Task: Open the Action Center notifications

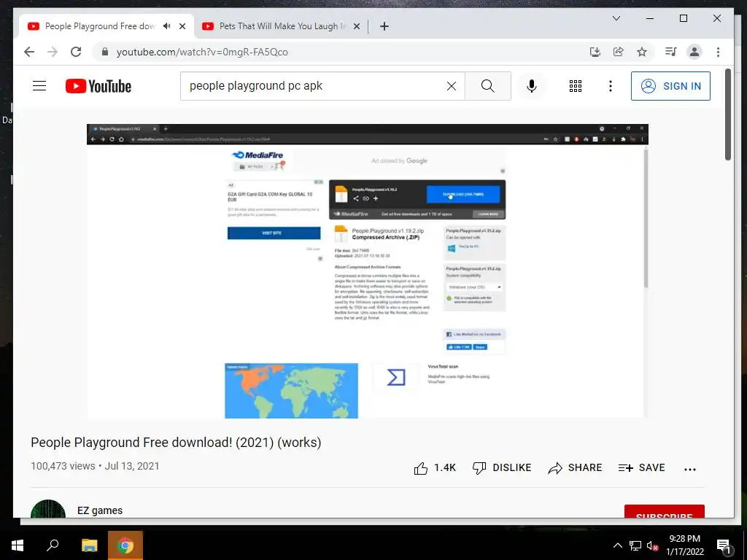Action: click(x=724, y=545)
